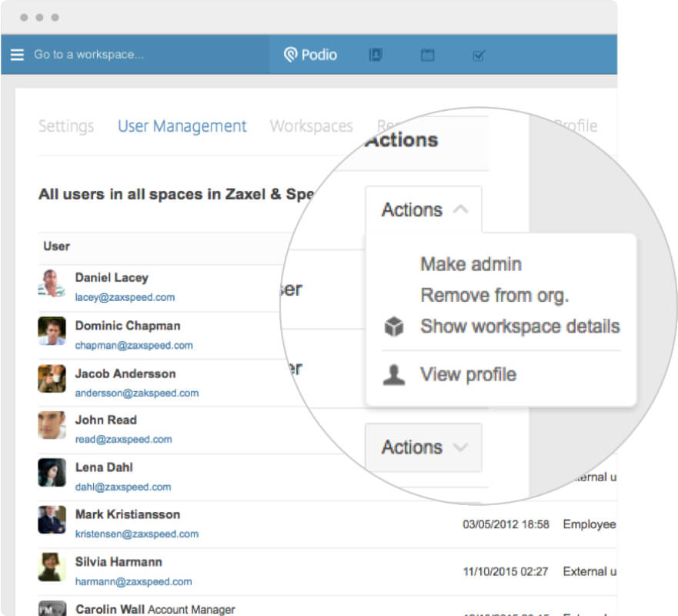This screenshot has width=678, height=616.
Task: Open John Read's avatar
Action: tap(52, 425)
